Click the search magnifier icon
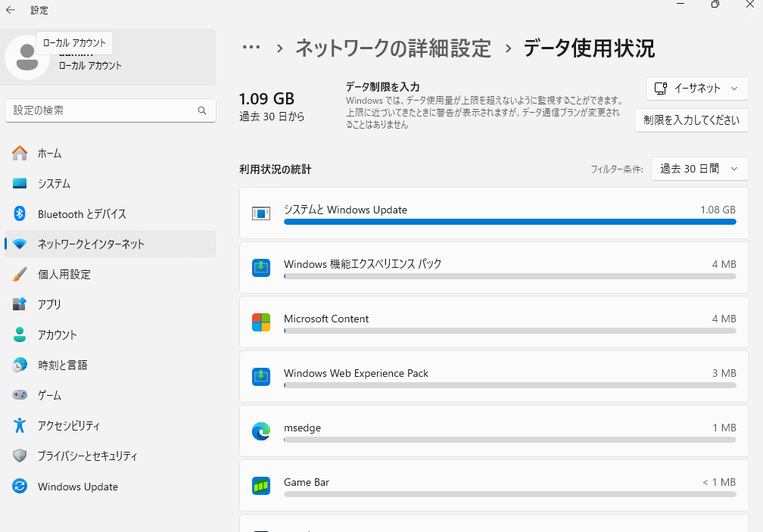 pos(202,110)
